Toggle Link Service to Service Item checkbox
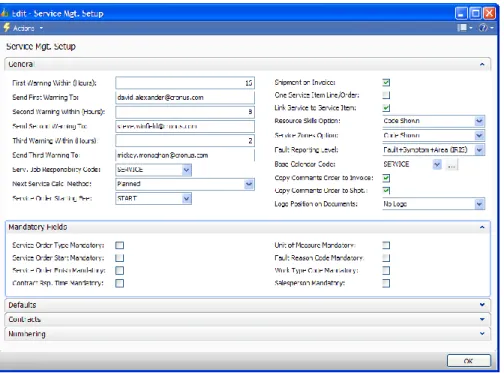This screenshot has height=373, width=504. (x=386, y=108)
